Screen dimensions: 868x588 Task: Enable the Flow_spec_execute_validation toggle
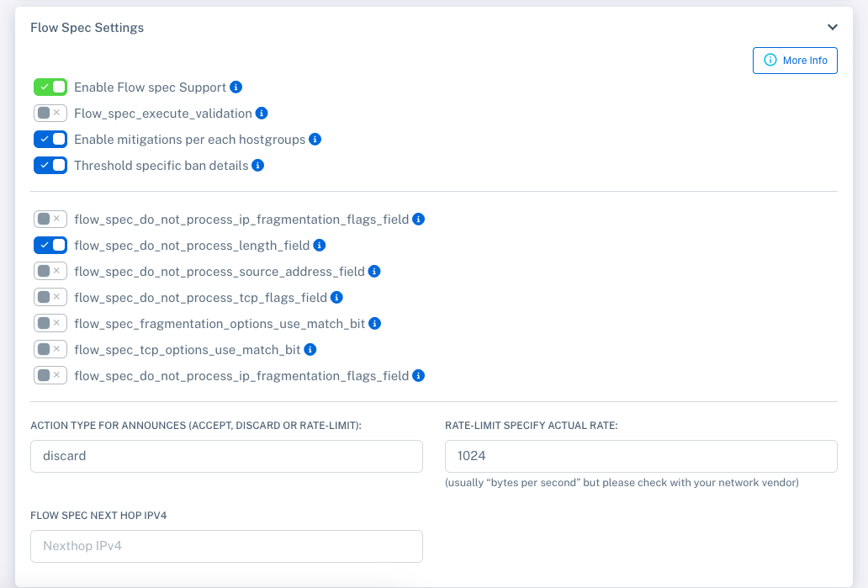[x=50, y=113]
